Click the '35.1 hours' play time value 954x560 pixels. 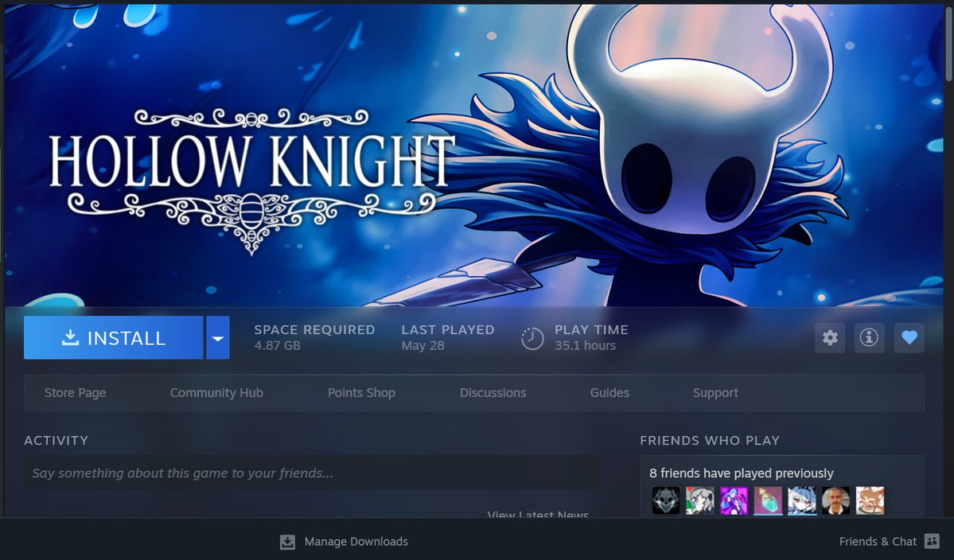[585, 345]
